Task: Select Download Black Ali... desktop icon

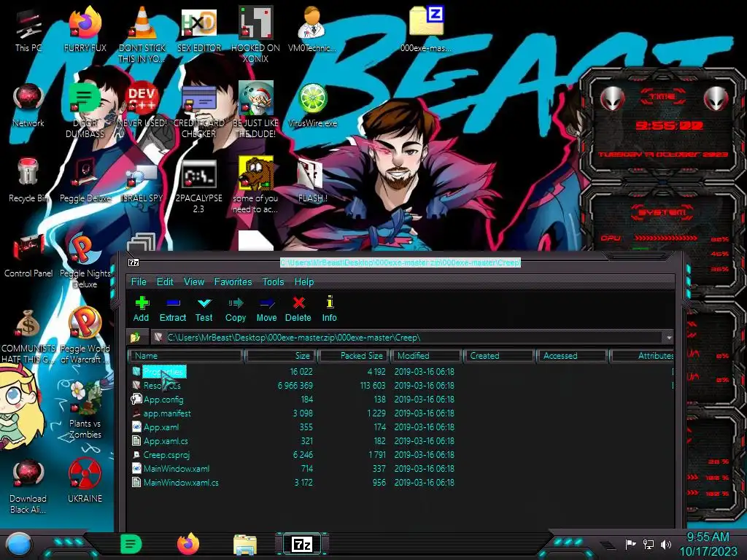Action: [x=28, y=486]
